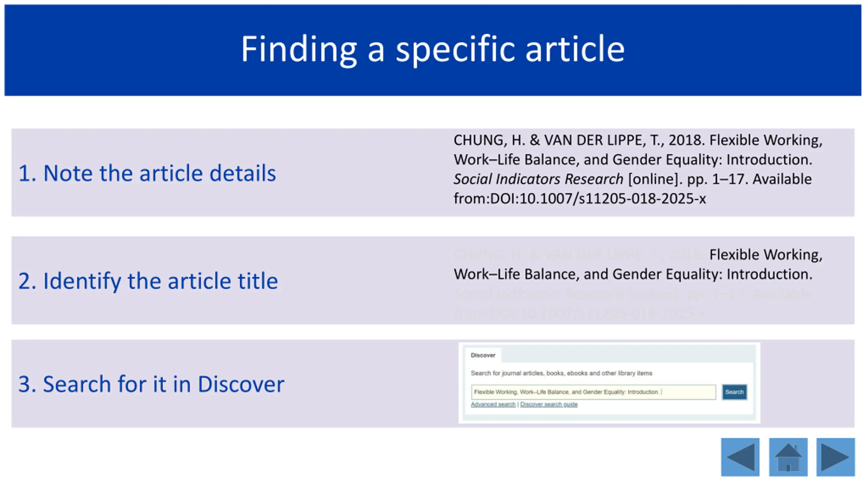Open the Discover search guide link
Image resolution: width=868 pixels, height=488 pixels.
pyautogui.click(x=549, y=404)
